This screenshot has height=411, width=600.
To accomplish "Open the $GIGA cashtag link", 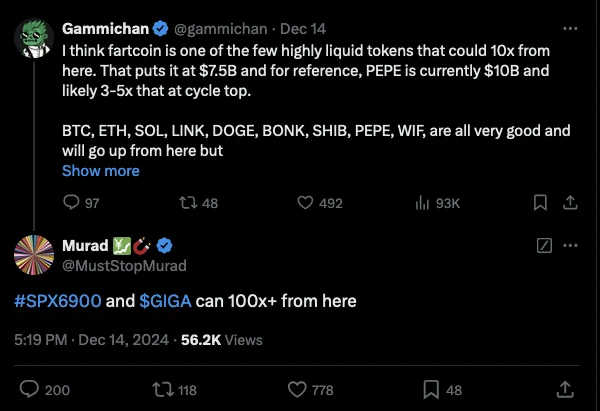I will 165,301.
